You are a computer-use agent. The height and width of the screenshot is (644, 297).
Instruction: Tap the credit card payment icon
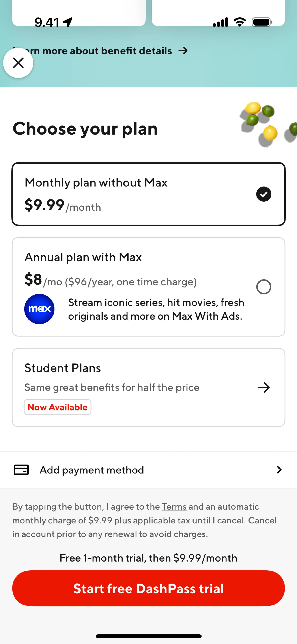pyautogui.click(x=21, y=470)
